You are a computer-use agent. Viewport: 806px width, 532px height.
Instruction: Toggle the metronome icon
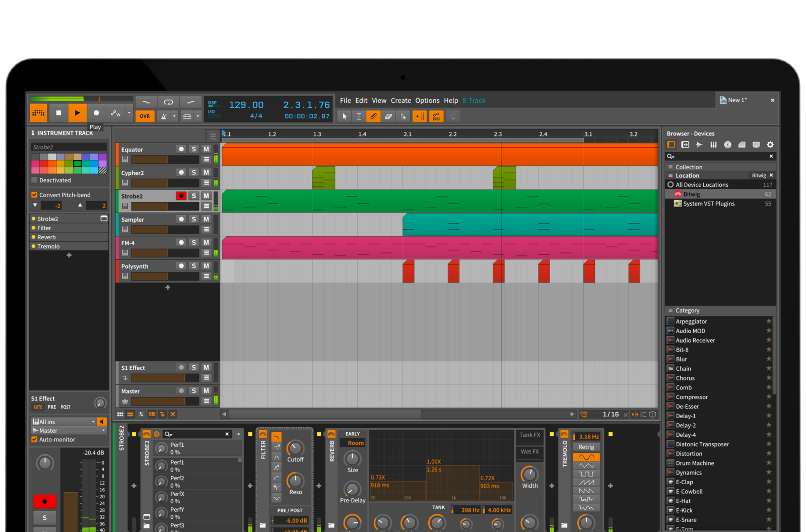(x=164, y=116)
